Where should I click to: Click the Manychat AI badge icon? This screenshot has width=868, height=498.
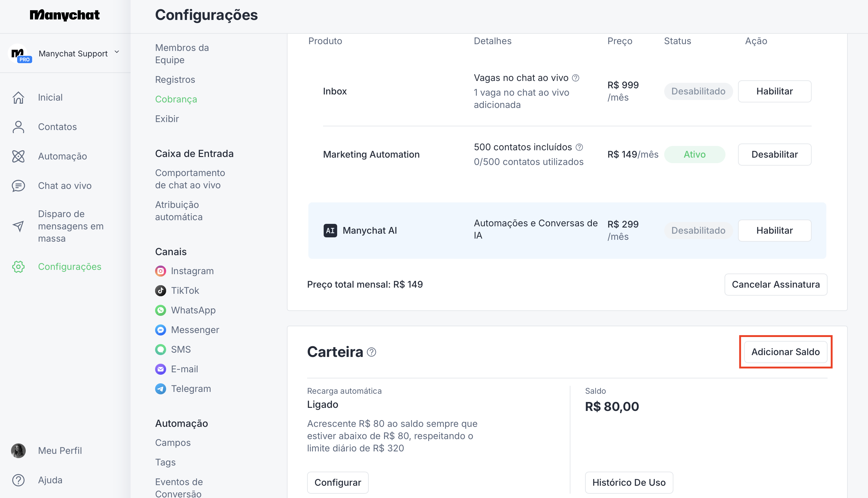tap(330, 231)
